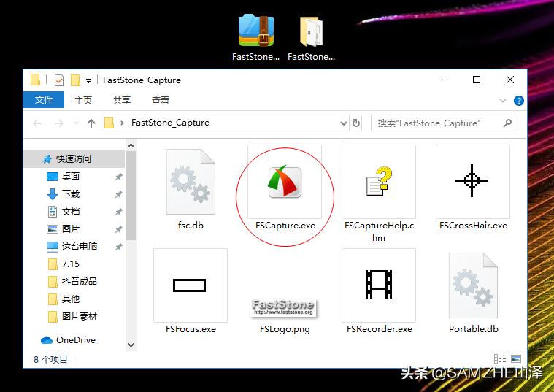Open the 其他 folder in navigation pane
This screenshot has width=554, height=392.
(71, 299)
